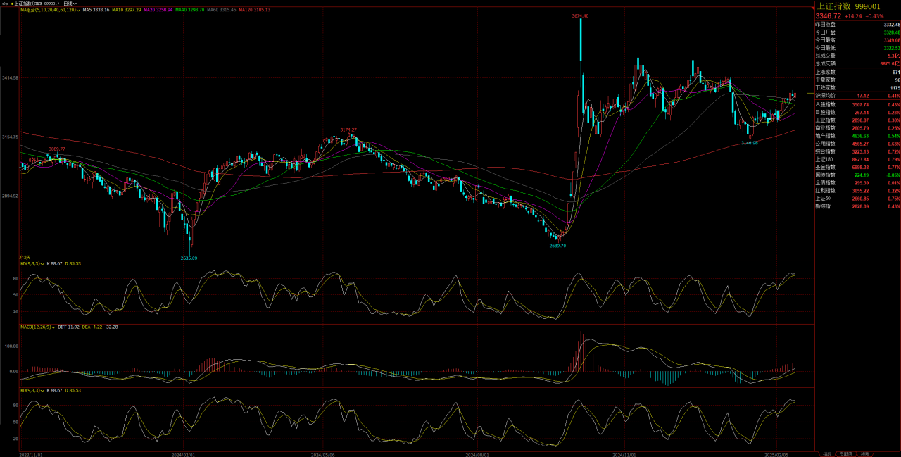The height and width of the screenshot is (457, 901).
Task: Click the 3154.35 price axis label
Action: [x=11, y=136]
